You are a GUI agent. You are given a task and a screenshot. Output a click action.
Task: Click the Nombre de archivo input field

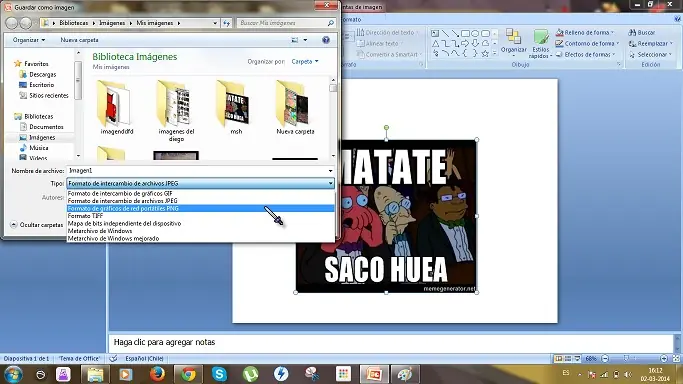tap(197, 171)
